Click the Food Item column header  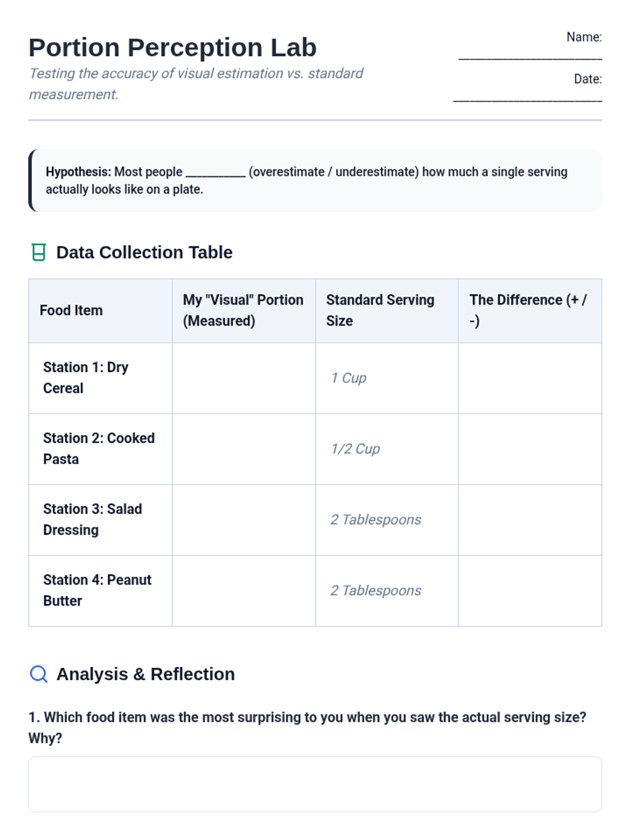71,310
